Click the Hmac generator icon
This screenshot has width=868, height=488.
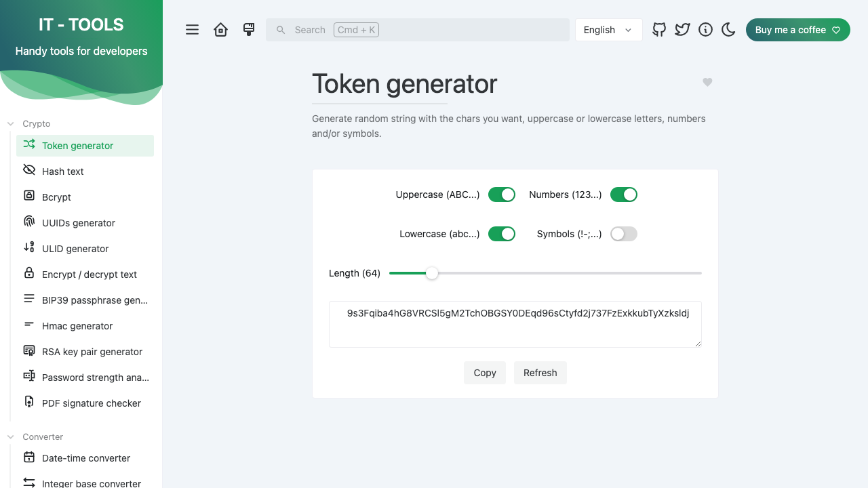tap(29, 325)
